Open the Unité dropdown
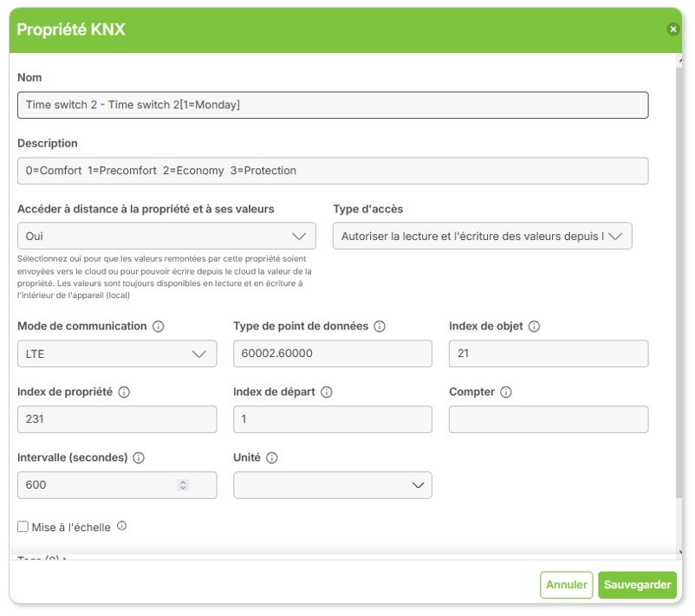Screen dimensions: 695x616 (x=333, y=485)
